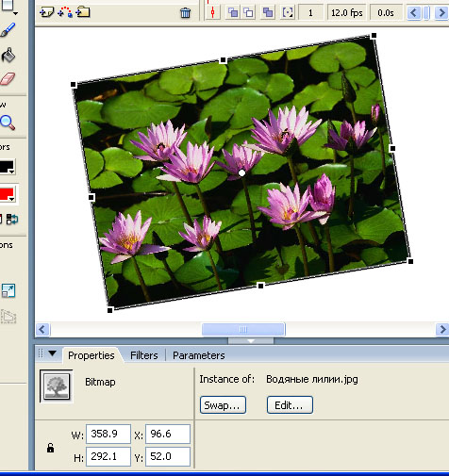The width and height of the screenshot is (449, 476).
Task: Switch to the Properties tab
Action: 91,355
